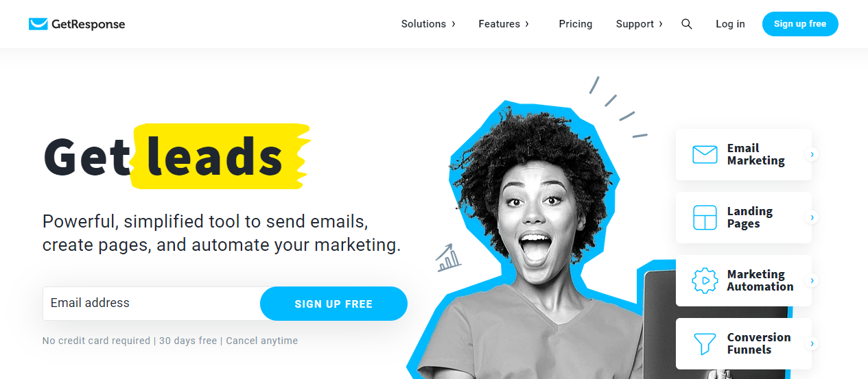This screenshot has height=379, width=868.
Task: Click the top Sign up free button
Action: pyautogui.click(x=800, y=24)
